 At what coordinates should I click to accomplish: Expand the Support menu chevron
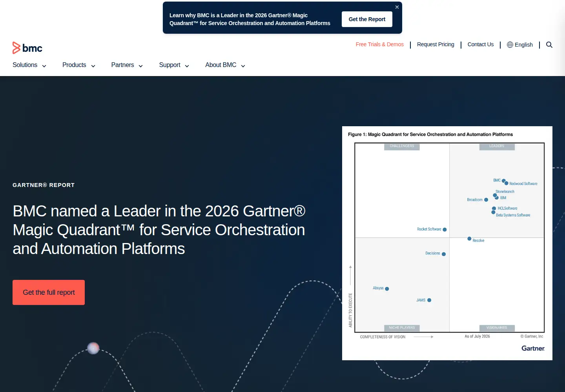187,66
